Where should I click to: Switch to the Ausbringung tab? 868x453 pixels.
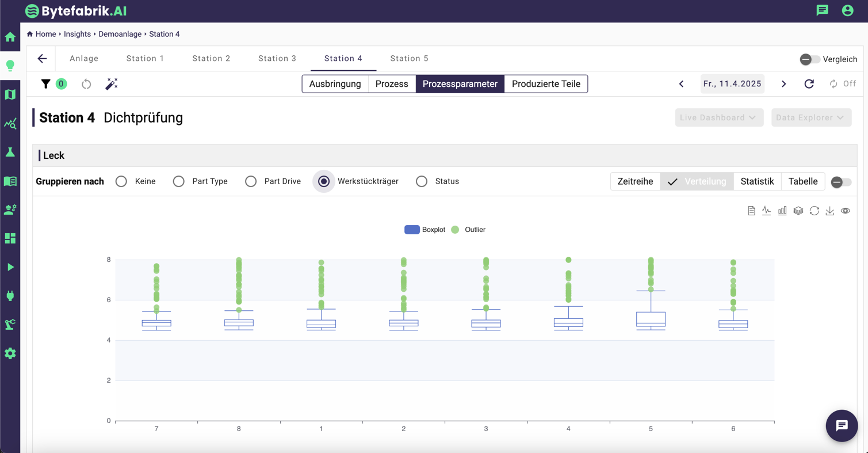pyautogui.click(x=335, y=84)
